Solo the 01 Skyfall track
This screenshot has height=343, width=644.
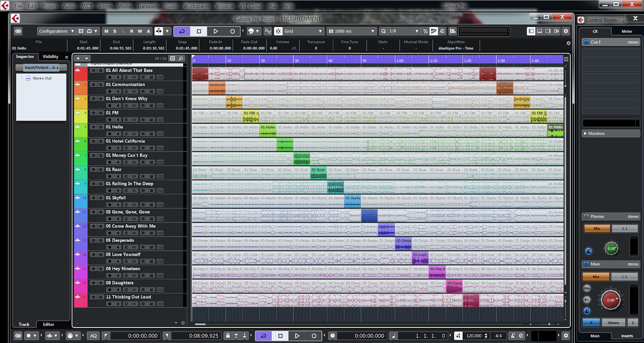pyautogui.click(x=101, y=198)
